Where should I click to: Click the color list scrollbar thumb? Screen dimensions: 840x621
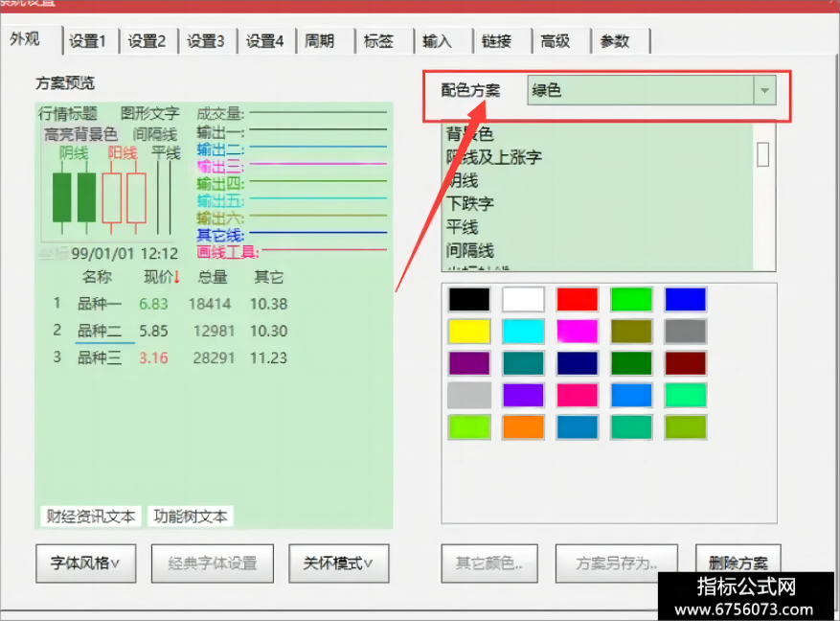[762, 155]
